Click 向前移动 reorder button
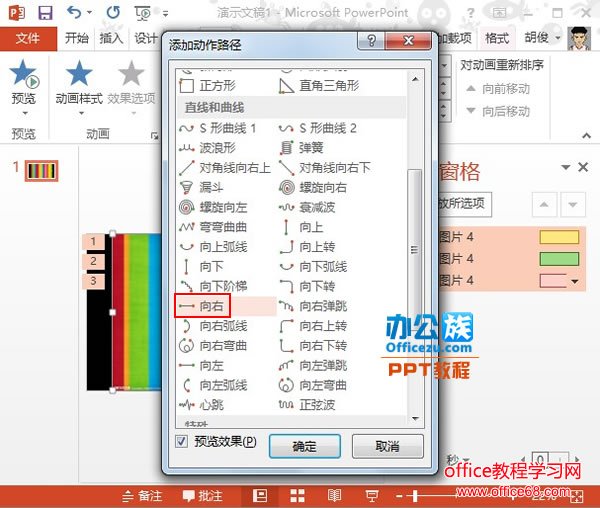This screenshot has width=600, height=508. (x=498, y=89)
